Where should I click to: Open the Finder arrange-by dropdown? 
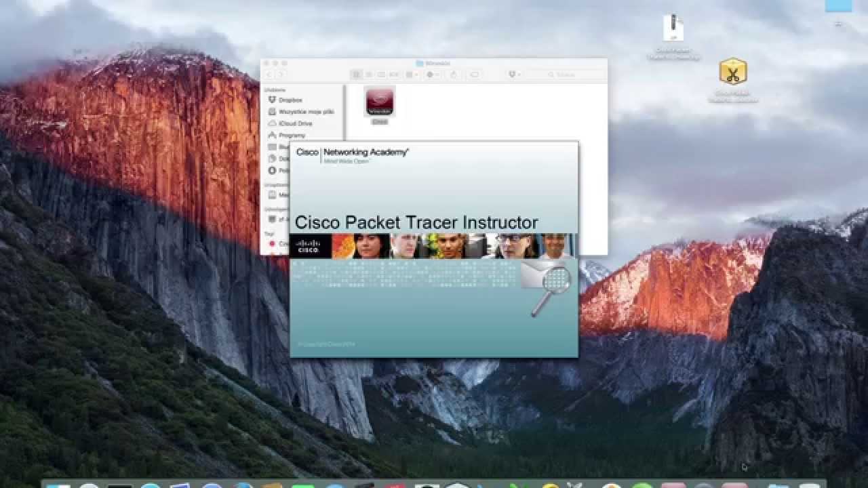coord(411,75)
